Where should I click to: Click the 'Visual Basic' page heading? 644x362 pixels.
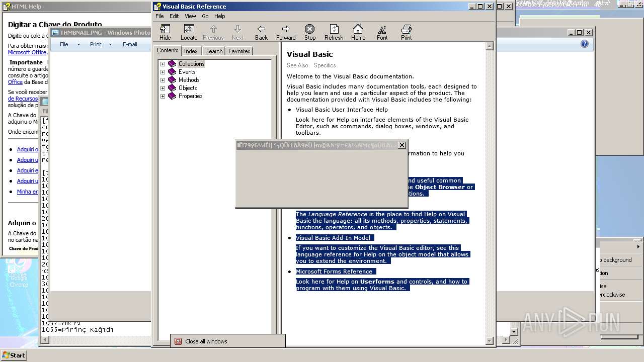[309, 54]
